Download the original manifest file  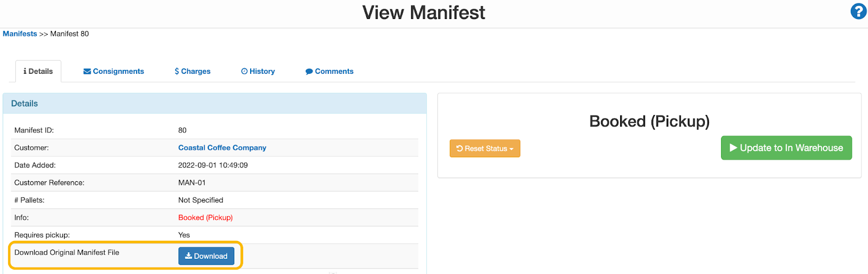(206, 256)
